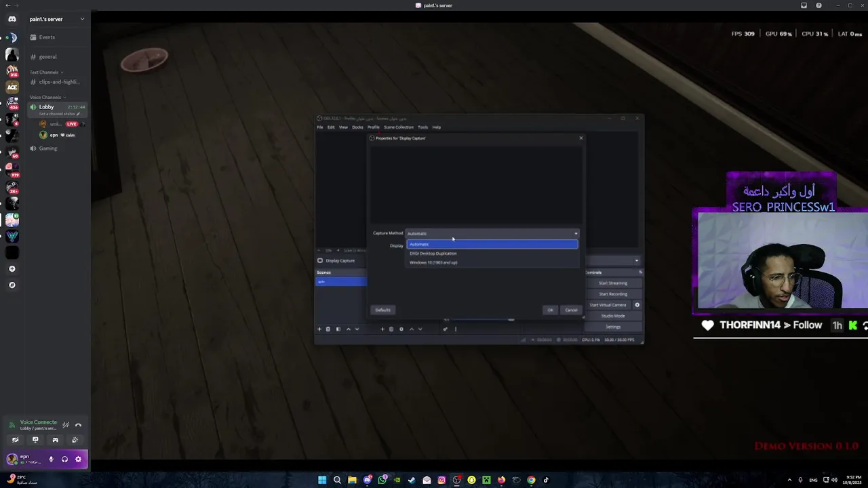Click Start Virtual Camera button
868x488 pixels.
608,305
